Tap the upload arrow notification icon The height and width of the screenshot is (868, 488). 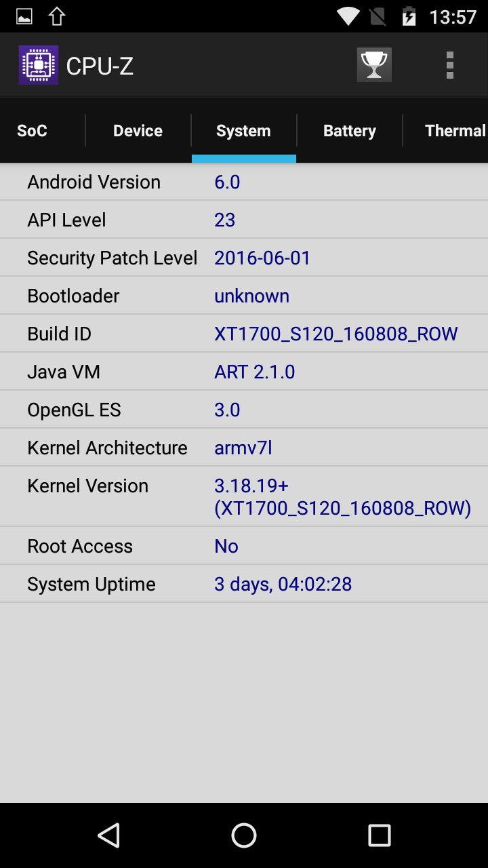pyautogui.click(x=57, y=16)
